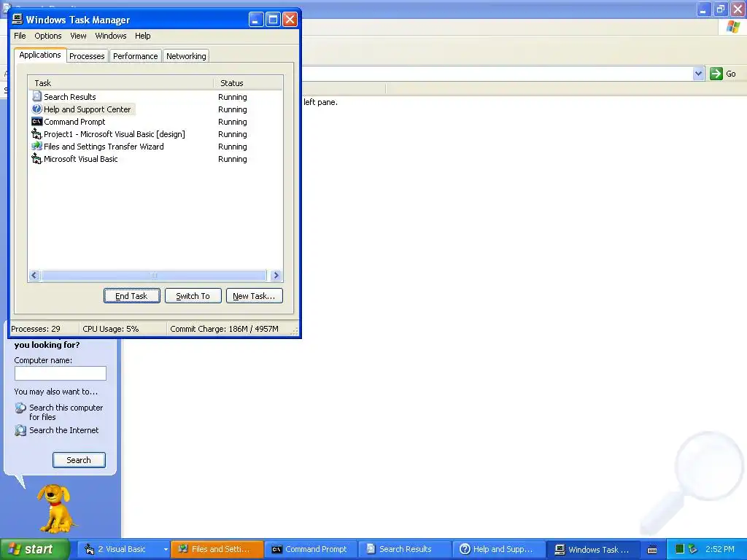Click Running status of Command Prompt
Viewport: 747px width, 560px height.
(233, 122)
